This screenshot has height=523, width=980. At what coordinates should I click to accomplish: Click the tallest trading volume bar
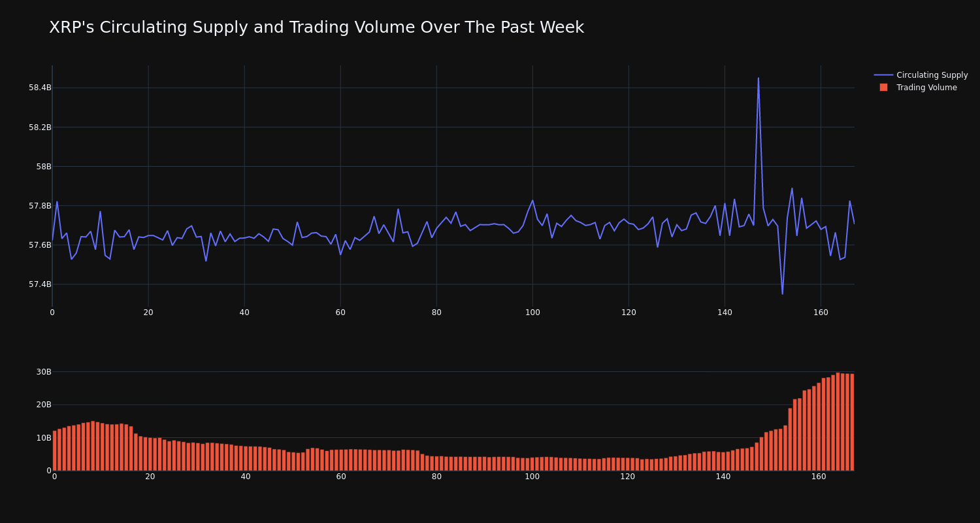tap(838, 422)
